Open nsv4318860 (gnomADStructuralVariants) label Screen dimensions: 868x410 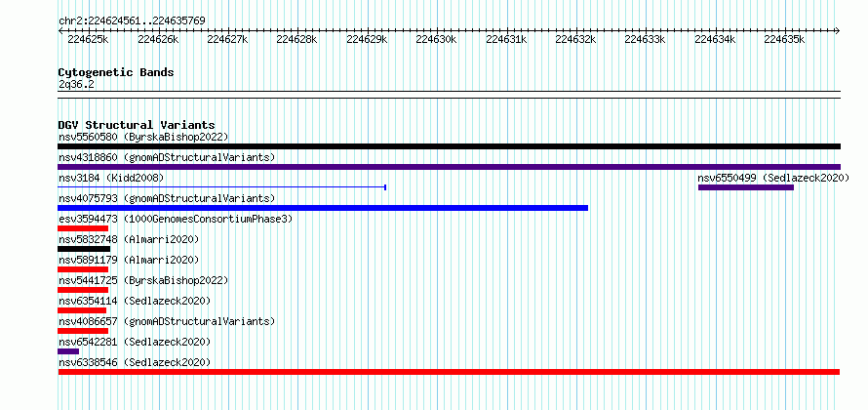pos(167,157)
